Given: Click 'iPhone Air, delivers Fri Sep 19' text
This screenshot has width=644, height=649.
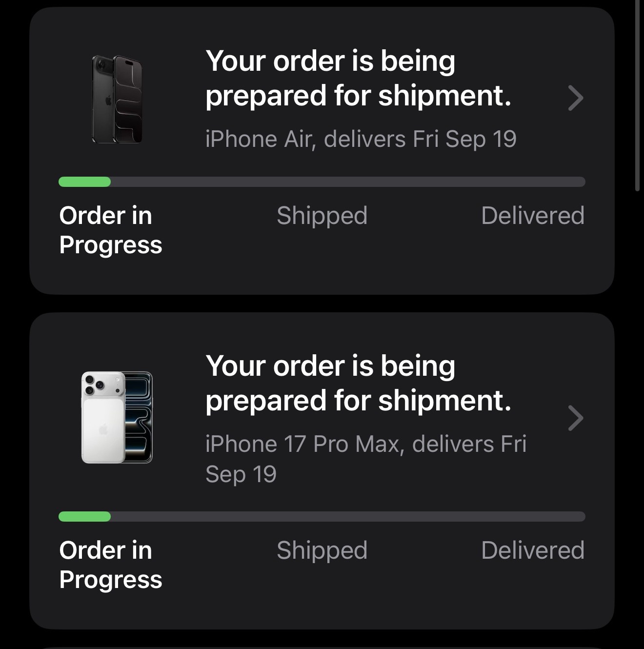Looking at the screenshot, I should 361,139.
